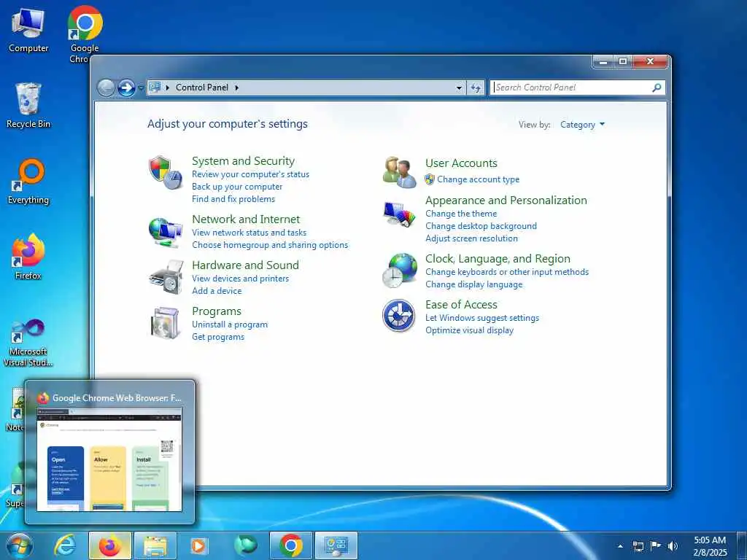747x560 pixels.
Task: Click the Firefox taskbar button
Action: 109,545
